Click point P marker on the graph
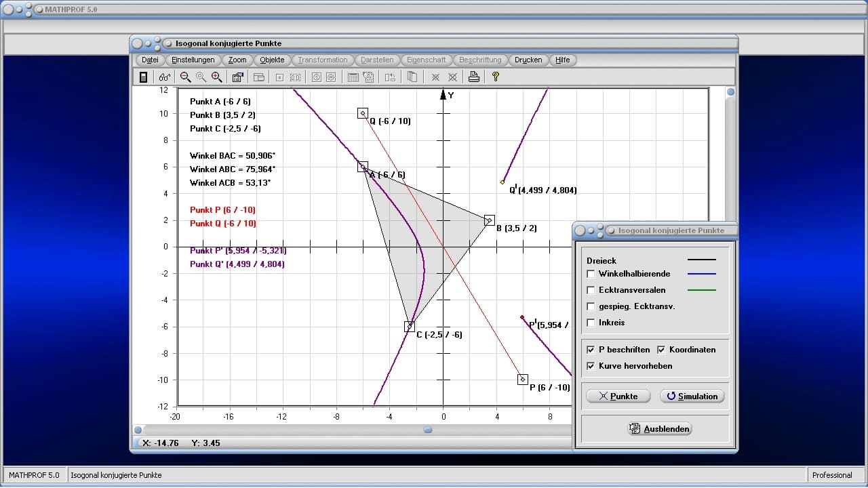This screenshot has width=868, height=488. [x=522, y=380]
